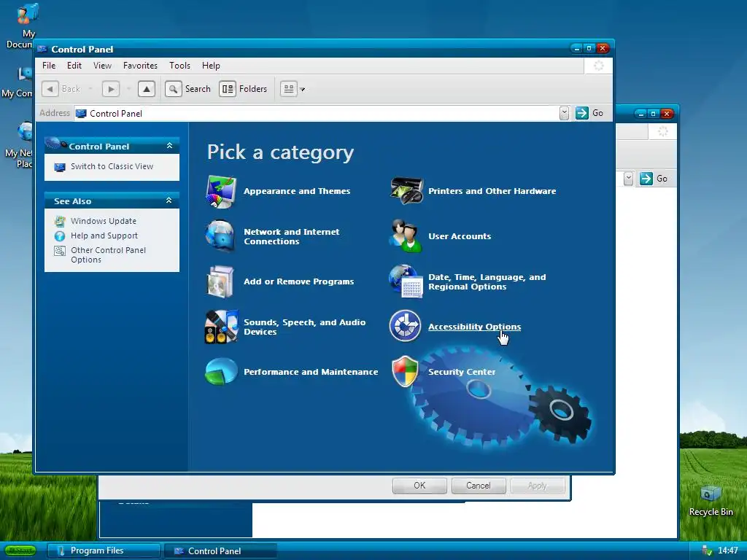Open the Favorites menu
This screenshot has height=560, width=747.
(140, 65)
